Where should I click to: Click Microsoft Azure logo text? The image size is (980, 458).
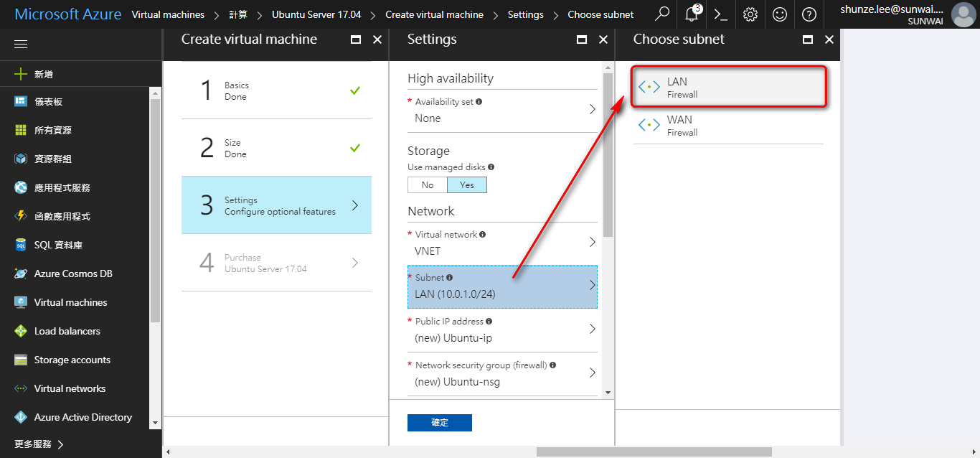click(68, 14)
